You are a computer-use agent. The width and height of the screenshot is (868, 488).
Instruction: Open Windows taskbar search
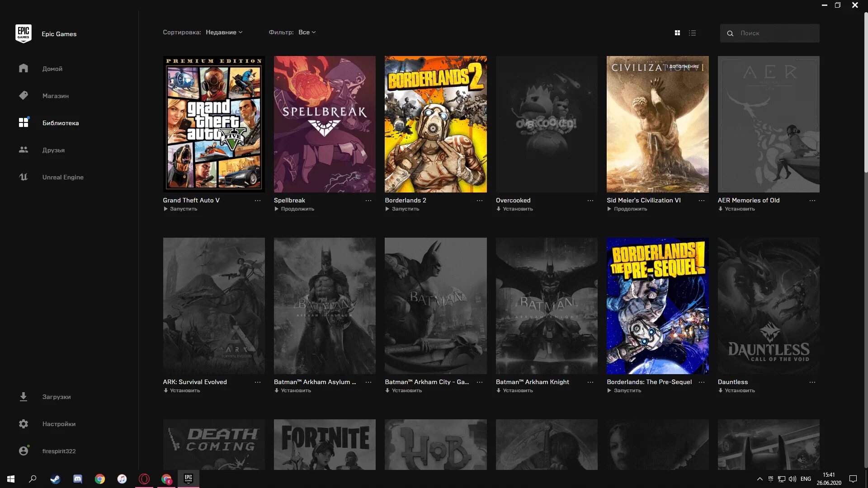coord(33,479)
